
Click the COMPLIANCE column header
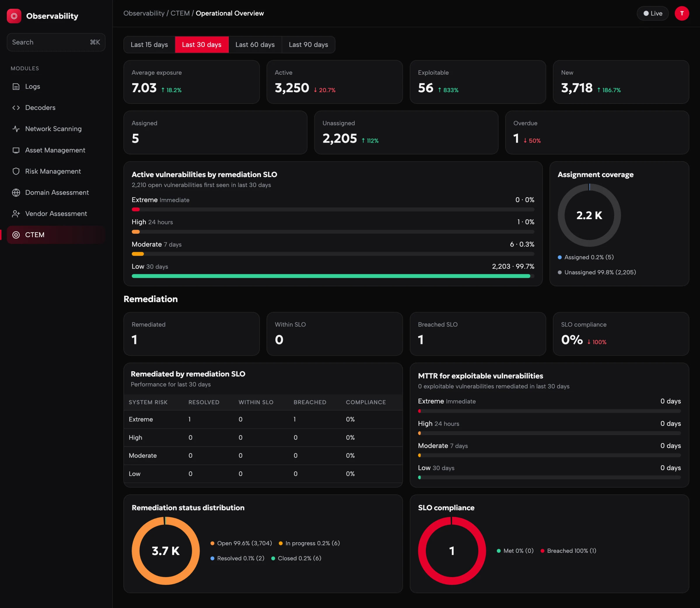365,402
